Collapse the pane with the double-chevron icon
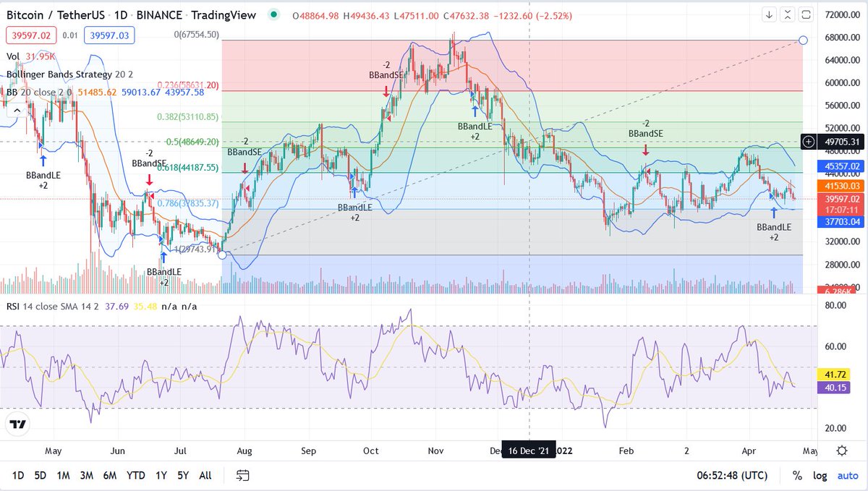Viewport: 868px width, 491px height. 789,14
